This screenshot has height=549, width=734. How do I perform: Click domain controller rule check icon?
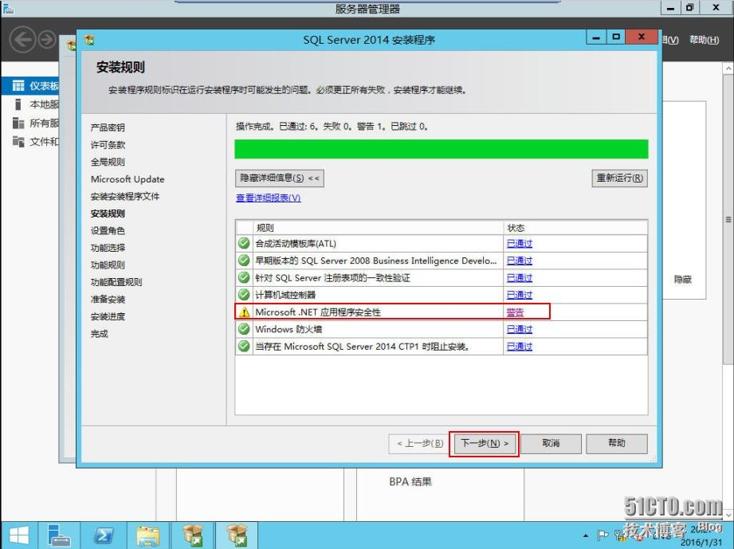click(244, 295)
